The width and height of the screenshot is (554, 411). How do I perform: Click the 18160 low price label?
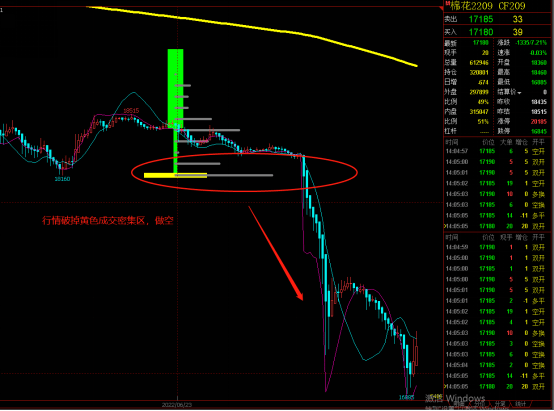[62, 179]
